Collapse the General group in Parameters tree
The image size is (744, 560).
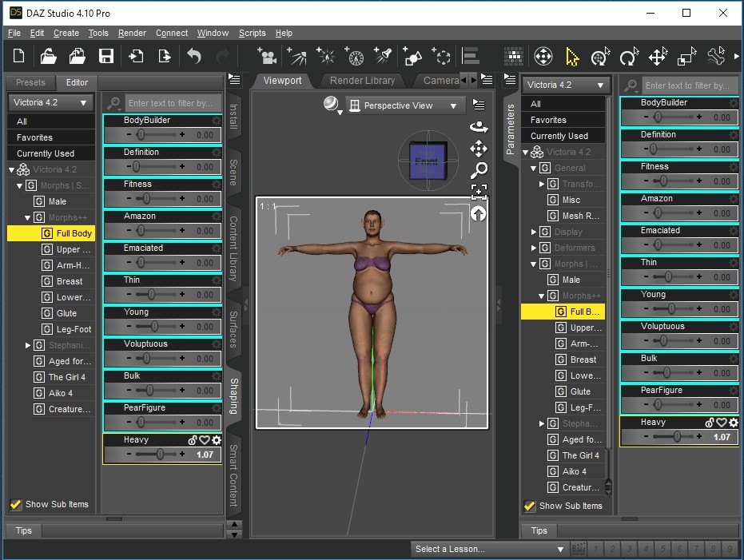pyautogui.click(x=533, y=169)
